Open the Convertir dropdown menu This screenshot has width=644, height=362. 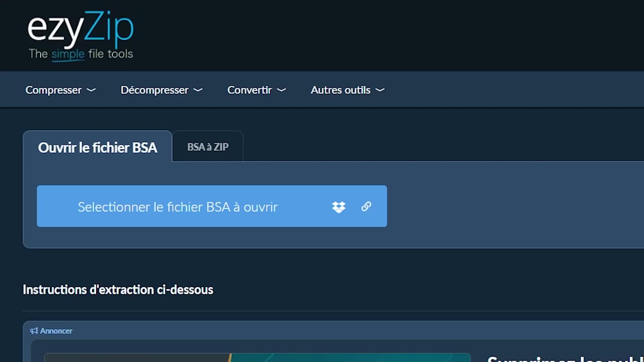click(x=257, y=90)
